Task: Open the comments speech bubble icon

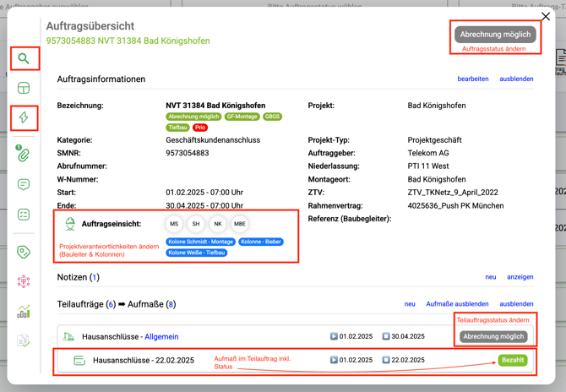Action: click(x=24, y=185)
